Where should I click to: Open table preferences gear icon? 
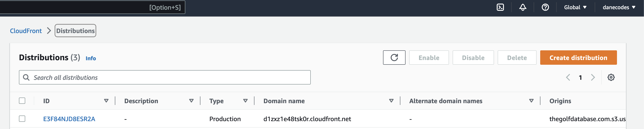tap(611, 77)
